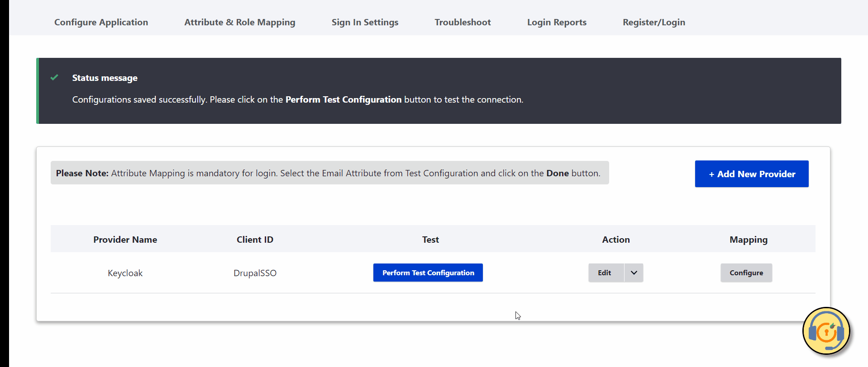Open the support headset chat icon
The image size is (868, 367).
(826, 331)
